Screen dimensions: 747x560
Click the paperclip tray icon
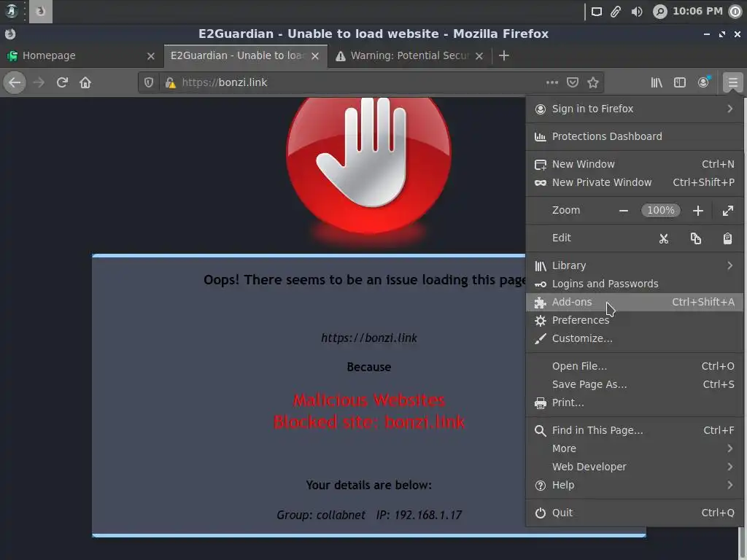tap(616, 12)
